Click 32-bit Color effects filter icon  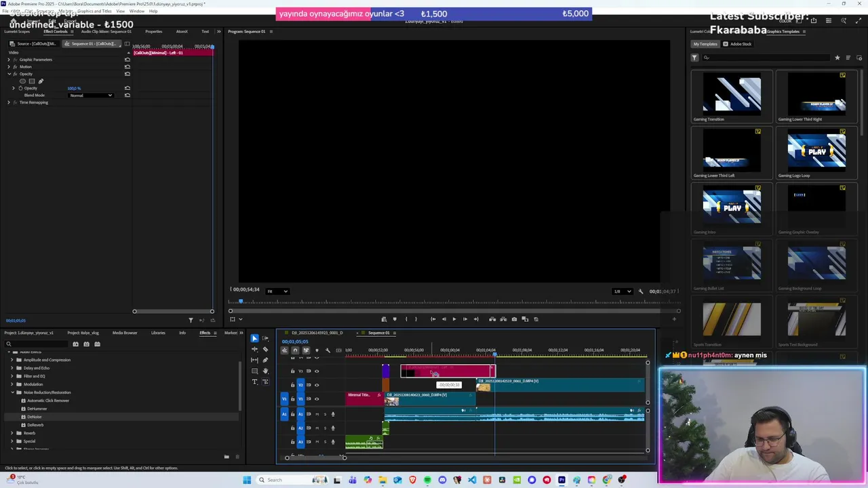86,344
